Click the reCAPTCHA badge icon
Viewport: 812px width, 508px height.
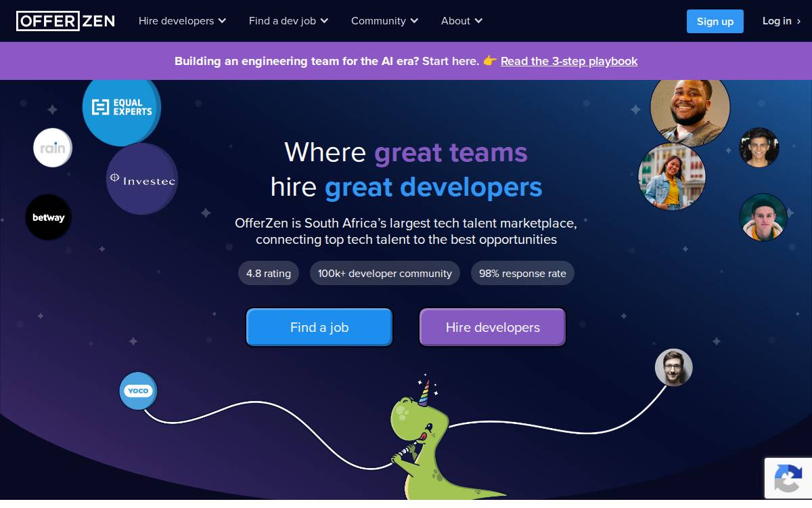click(x=788, y=479)
